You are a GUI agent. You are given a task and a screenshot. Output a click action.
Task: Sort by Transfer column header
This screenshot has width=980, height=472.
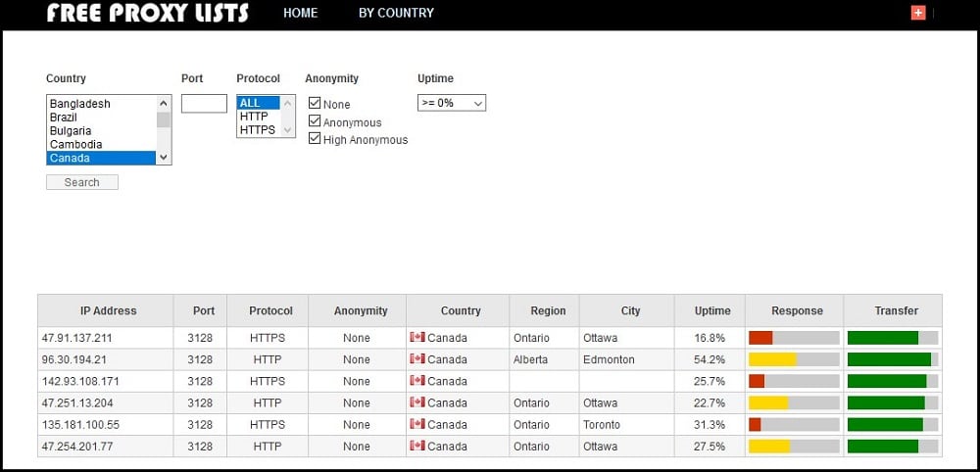coord(893,310)
